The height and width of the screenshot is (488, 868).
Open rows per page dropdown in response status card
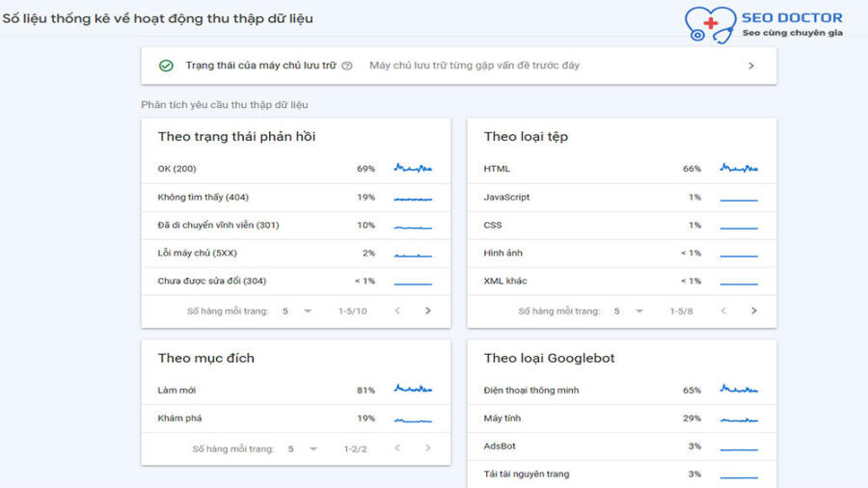pyautogui.click(x=297, y=311)
